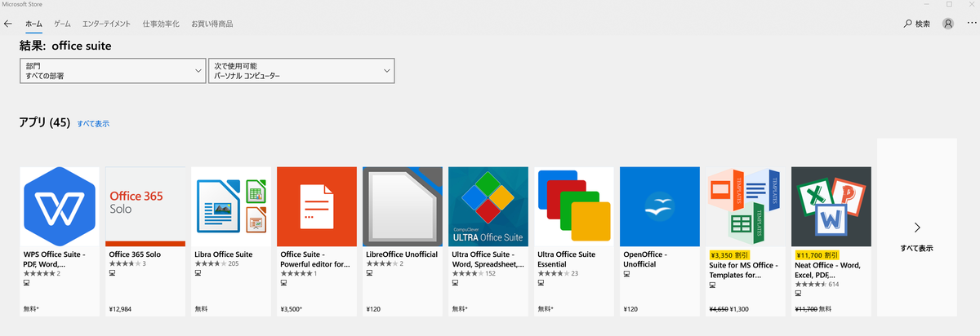
Task: Open the orange Office Suite Powerful editor icon
Action: (x=317, y=206)
